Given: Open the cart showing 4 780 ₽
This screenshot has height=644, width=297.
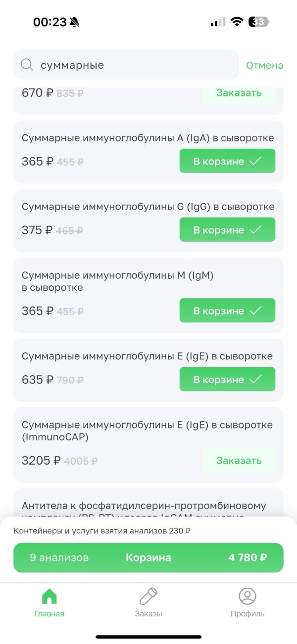Looking at the screenshot, I should coord(148,558).
